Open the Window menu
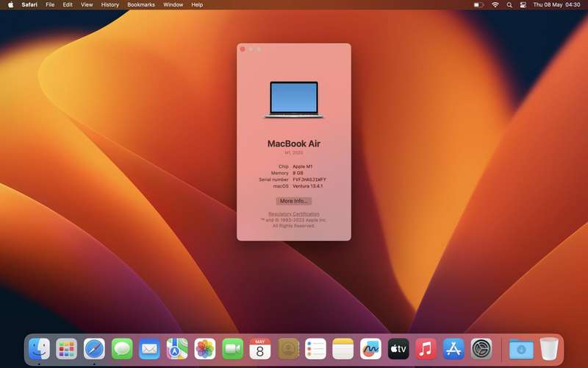 tap(173, 5)
